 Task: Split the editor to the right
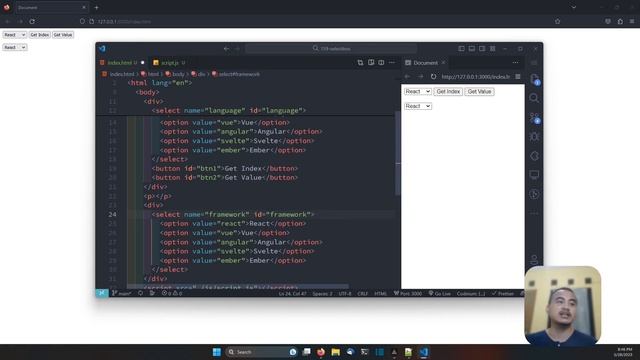[381, 62]
